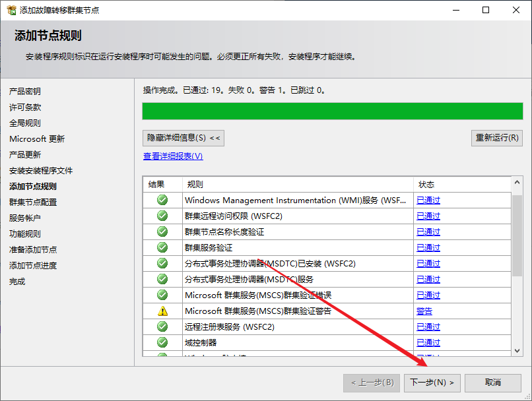Click green check icon beside 域控制器 rule
This screenshot has width=532, height=401.
(162, 343)
